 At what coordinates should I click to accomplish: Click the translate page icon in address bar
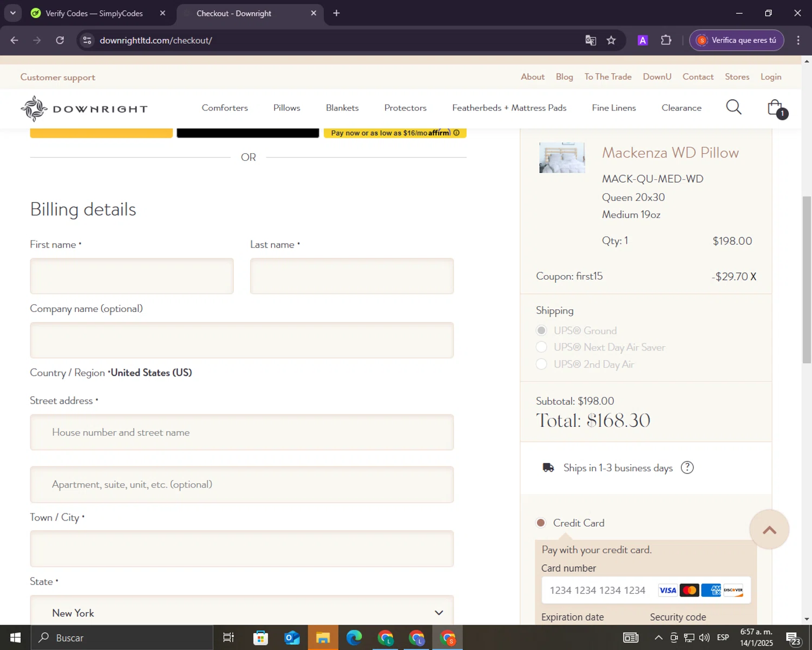[x=591, y=40]
